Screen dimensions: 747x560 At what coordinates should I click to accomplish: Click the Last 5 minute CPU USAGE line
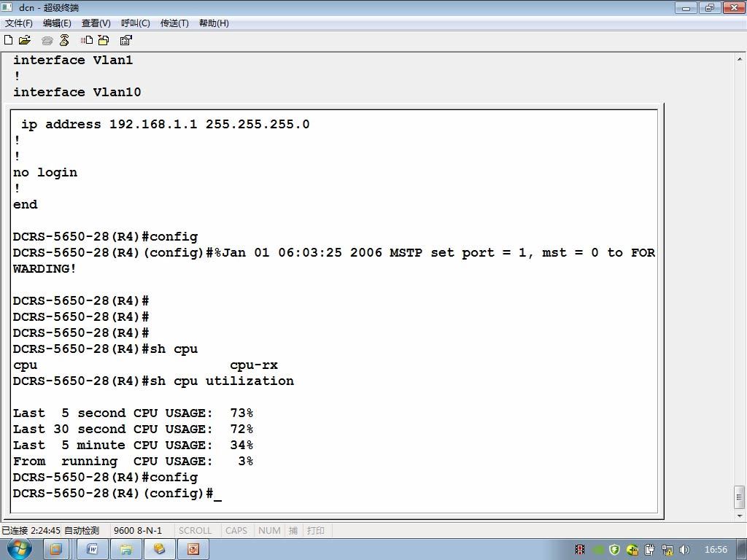pyautogui.click(x=133, y=446)
